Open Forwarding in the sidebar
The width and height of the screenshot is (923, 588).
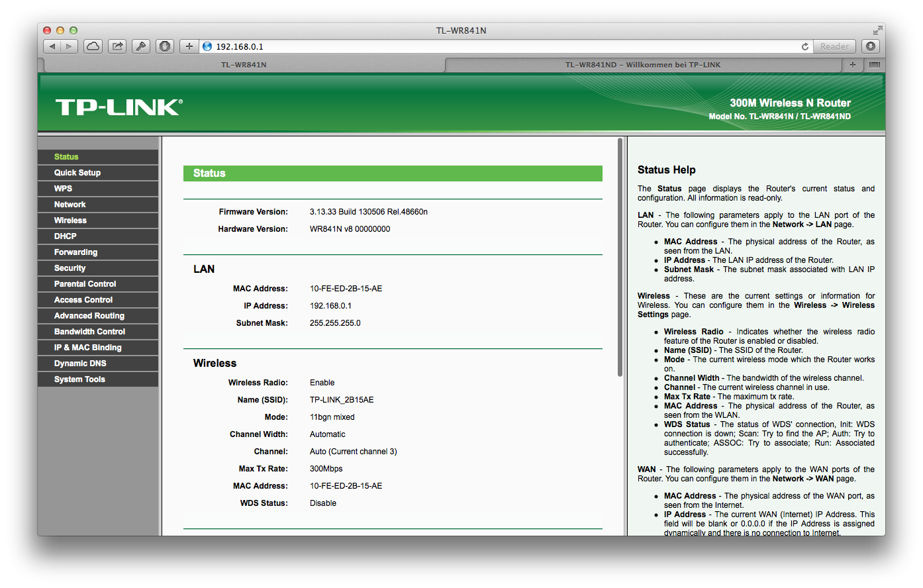[98, 252]
